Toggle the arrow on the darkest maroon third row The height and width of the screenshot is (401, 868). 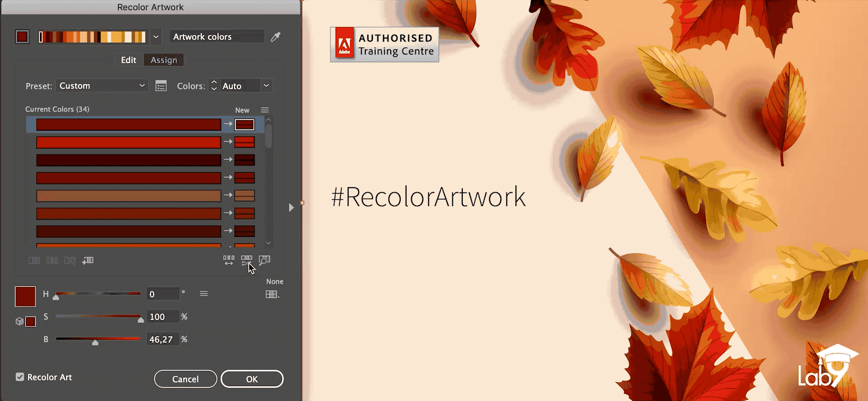228,159
